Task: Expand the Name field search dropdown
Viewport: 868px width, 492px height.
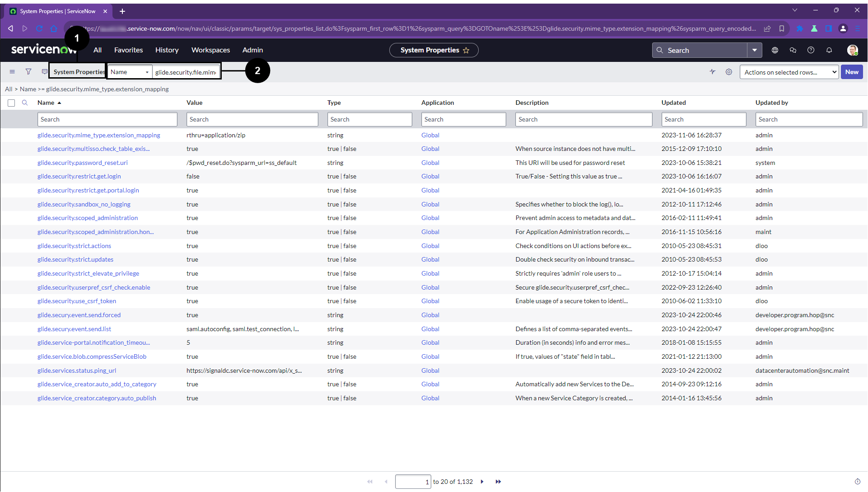Action: 130,72
